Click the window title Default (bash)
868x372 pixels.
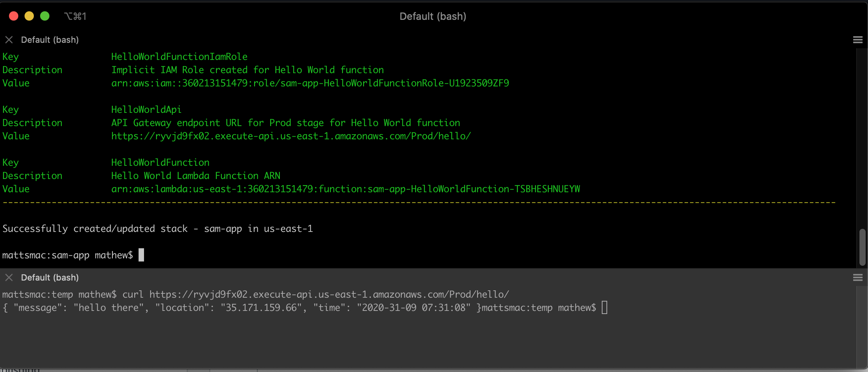(x=433, y=16)
